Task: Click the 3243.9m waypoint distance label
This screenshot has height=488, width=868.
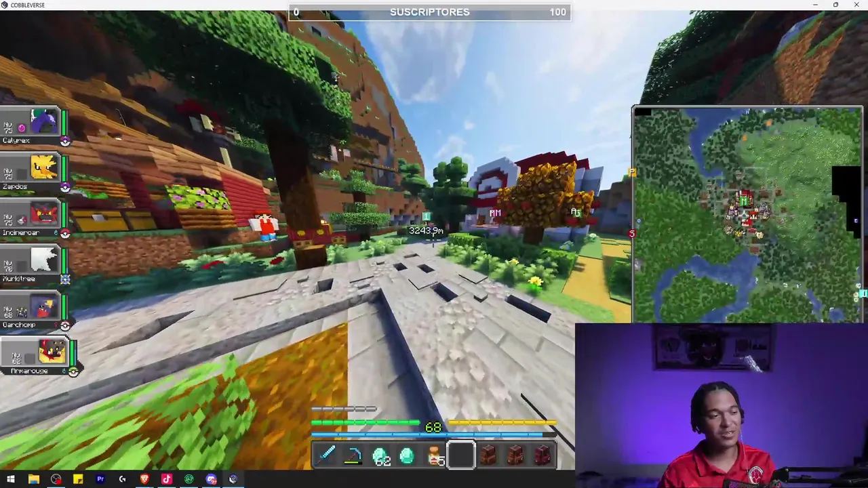Action: [426, 231]
